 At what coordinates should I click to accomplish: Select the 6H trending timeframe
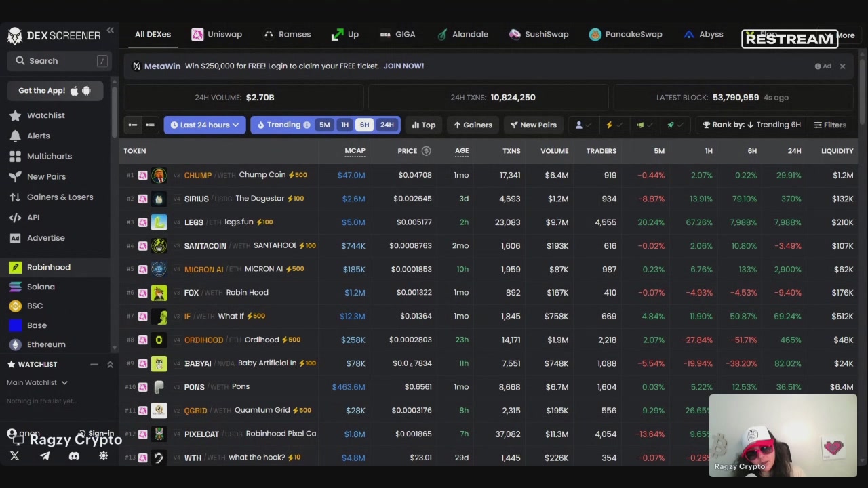click(364, 125)
